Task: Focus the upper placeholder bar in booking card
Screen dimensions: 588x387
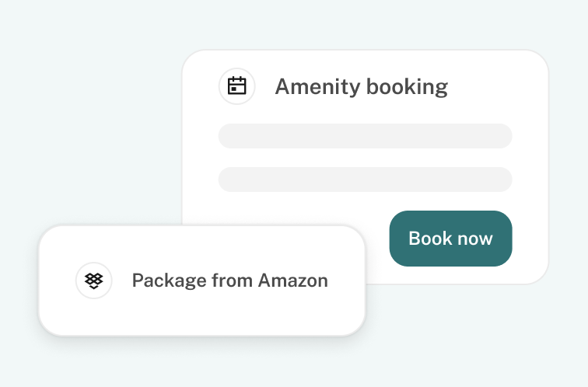Action: pyautogui.click(x=365, y=136)
